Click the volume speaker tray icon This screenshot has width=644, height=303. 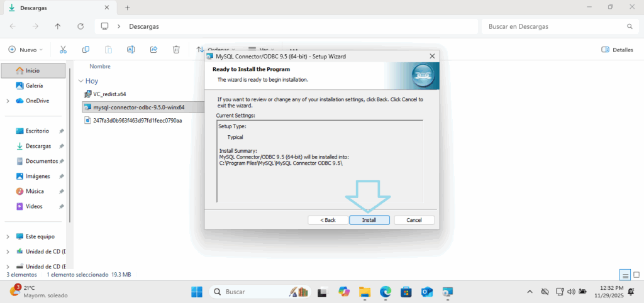[571, 292]
